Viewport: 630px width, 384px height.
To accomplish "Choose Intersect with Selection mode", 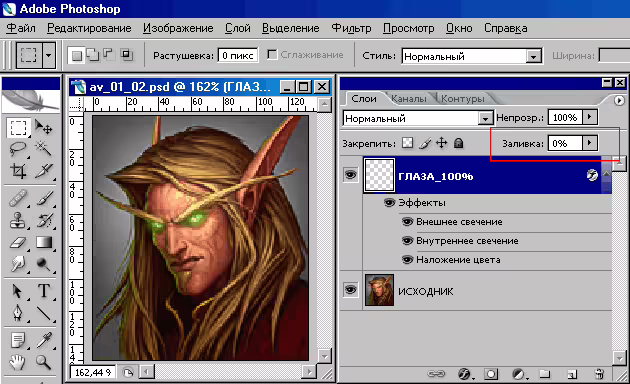I will pyautogui.click(x=127, y=55).
